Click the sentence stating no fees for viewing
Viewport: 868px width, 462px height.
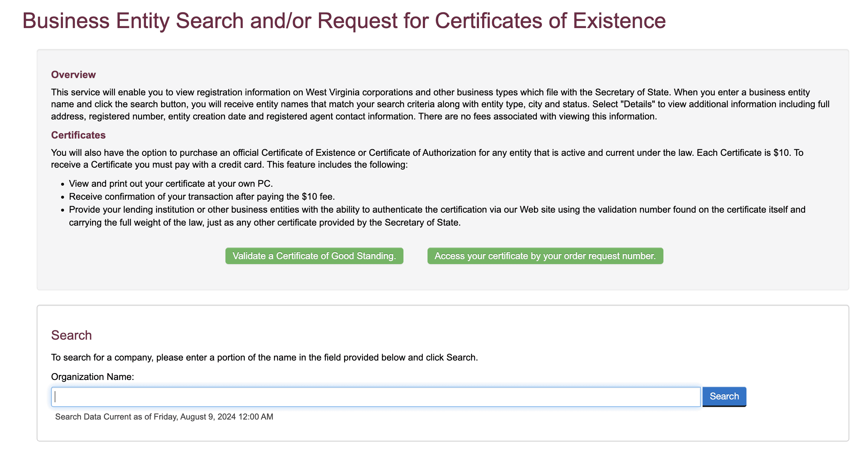point(538,117)
